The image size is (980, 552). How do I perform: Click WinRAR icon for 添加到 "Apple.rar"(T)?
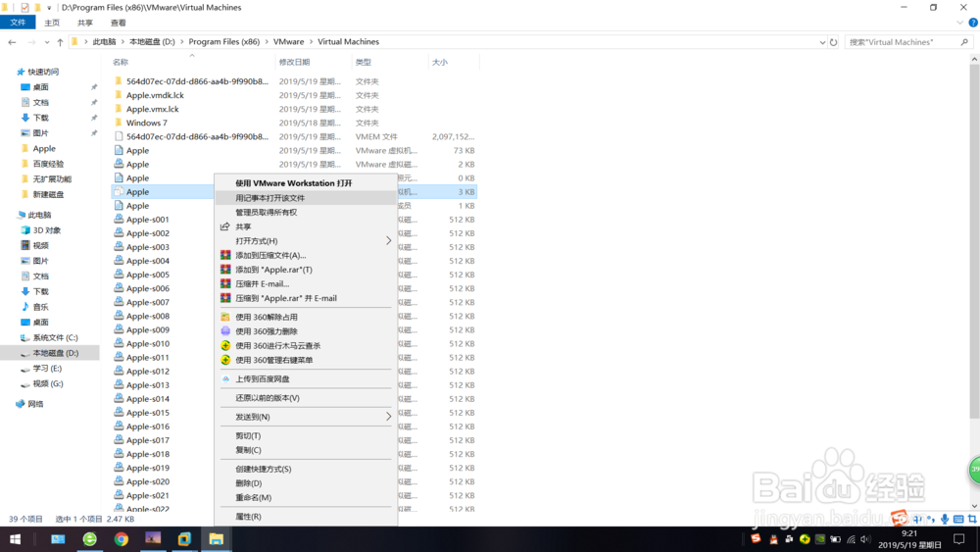coord(225,270)
